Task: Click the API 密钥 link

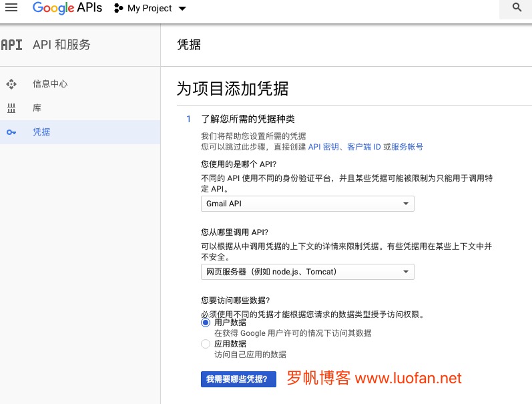Action: 323,147
